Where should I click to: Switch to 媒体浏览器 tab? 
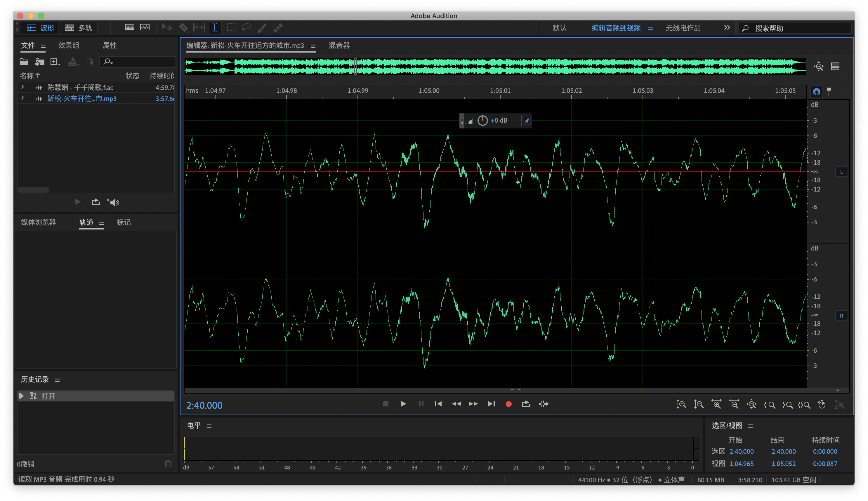click(38, 222)
